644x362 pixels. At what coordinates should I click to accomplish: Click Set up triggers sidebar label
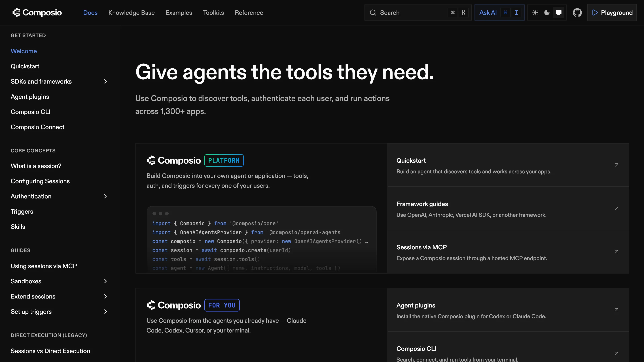[31, 311]
